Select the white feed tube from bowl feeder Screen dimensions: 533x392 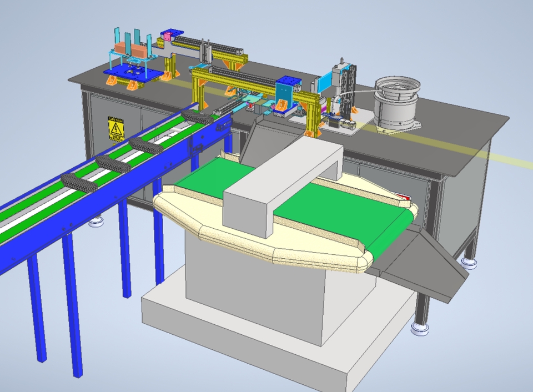[x=355, y=93]
